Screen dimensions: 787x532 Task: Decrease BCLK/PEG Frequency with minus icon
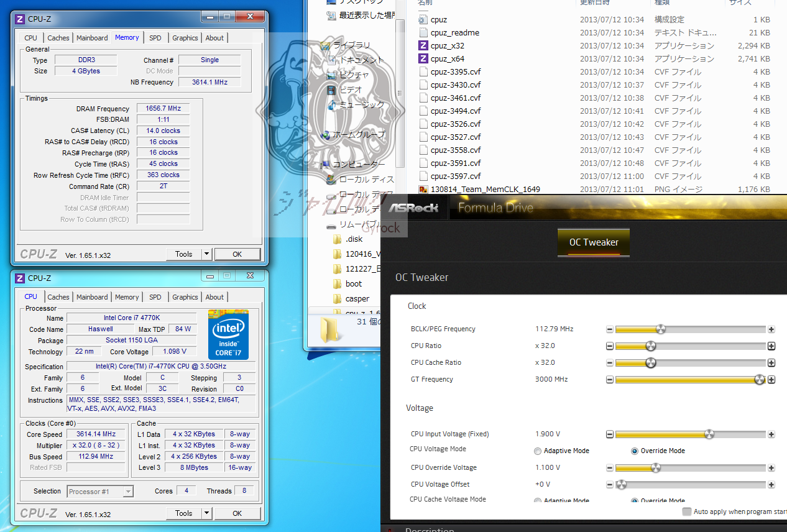[x=610, y=329]
